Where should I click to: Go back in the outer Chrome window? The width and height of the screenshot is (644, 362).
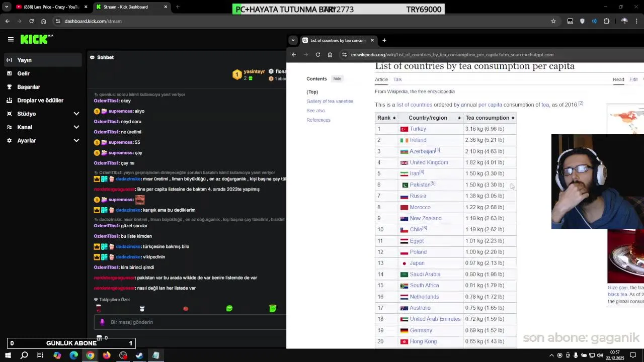tap(8, 21)
